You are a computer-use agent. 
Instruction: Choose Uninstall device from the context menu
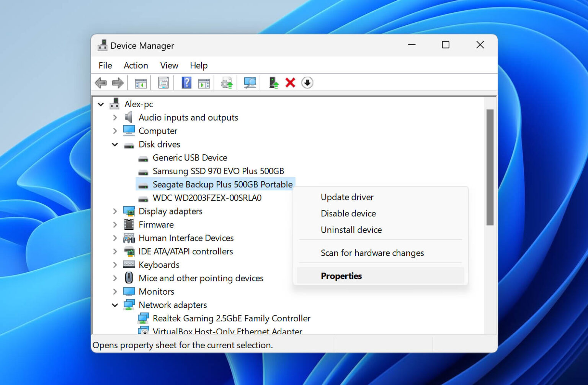click(x=351, y=229)
